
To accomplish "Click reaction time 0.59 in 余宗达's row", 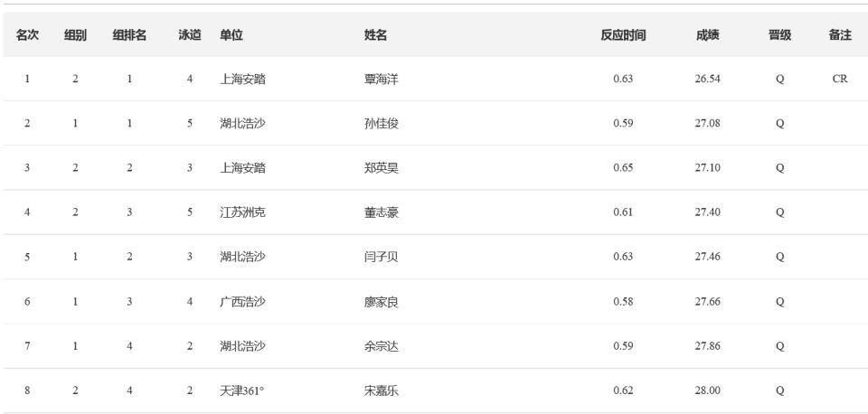I will coord(623,346).
